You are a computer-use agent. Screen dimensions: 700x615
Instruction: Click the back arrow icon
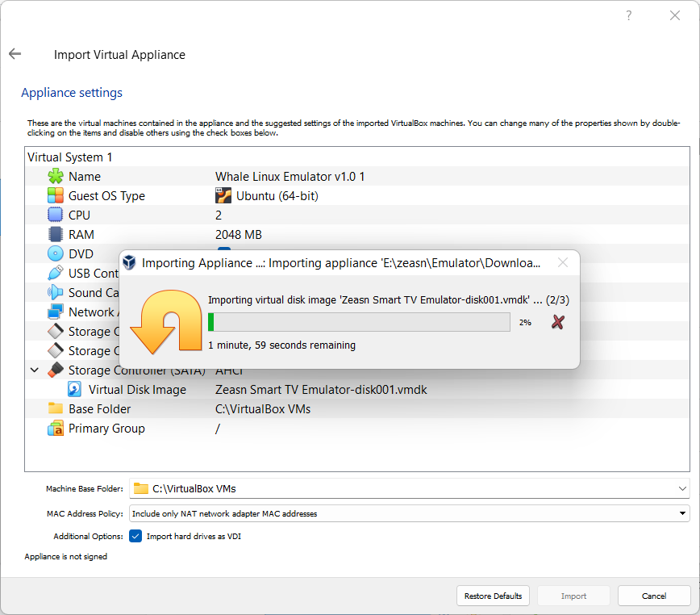coord(15,54)
